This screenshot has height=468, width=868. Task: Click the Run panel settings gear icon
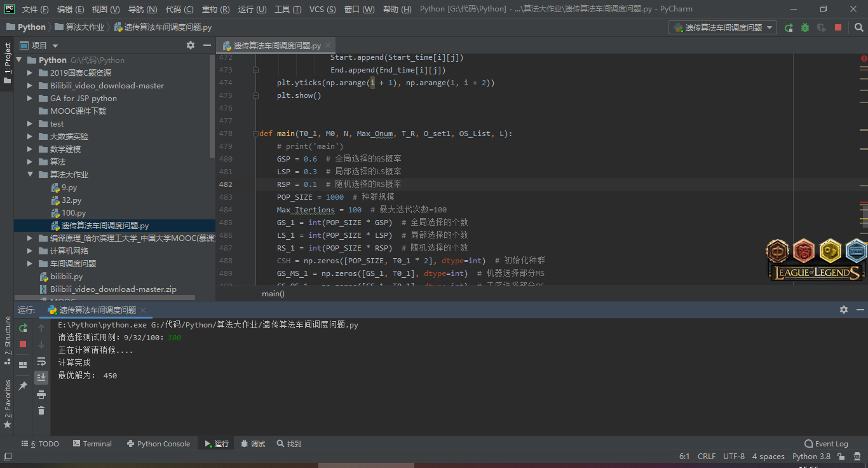(844, 310)
